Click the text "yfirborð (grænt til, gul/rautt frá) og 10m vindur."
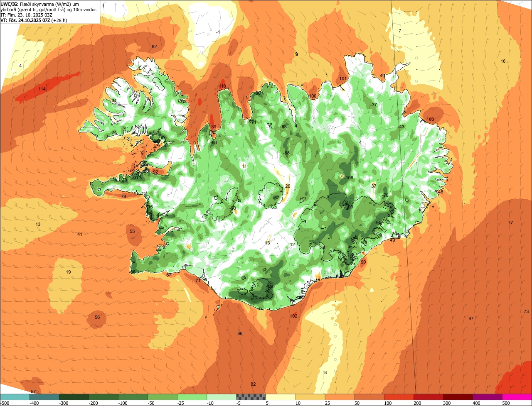The image size is (532, 406). (49, 10)
